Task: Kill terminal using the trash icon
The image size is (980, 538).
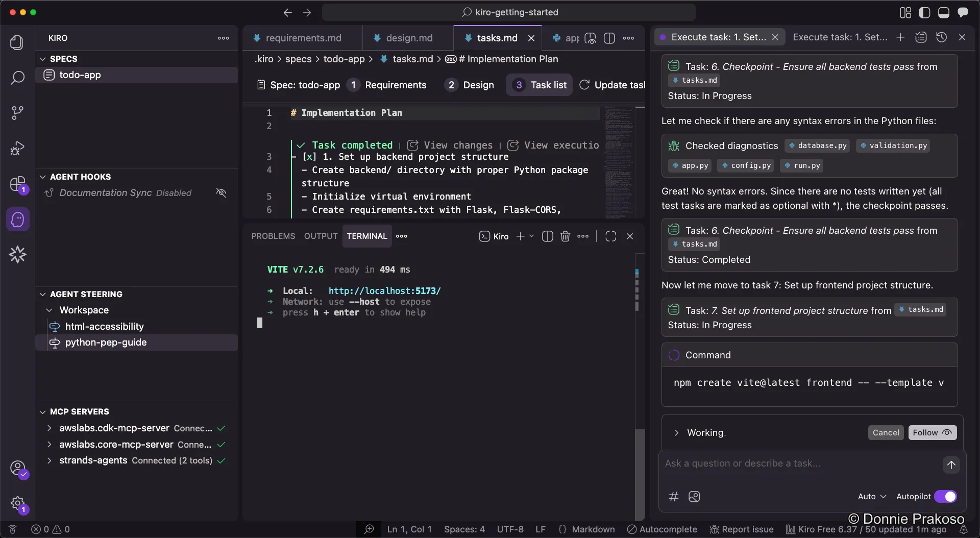Action: [565, 236]
